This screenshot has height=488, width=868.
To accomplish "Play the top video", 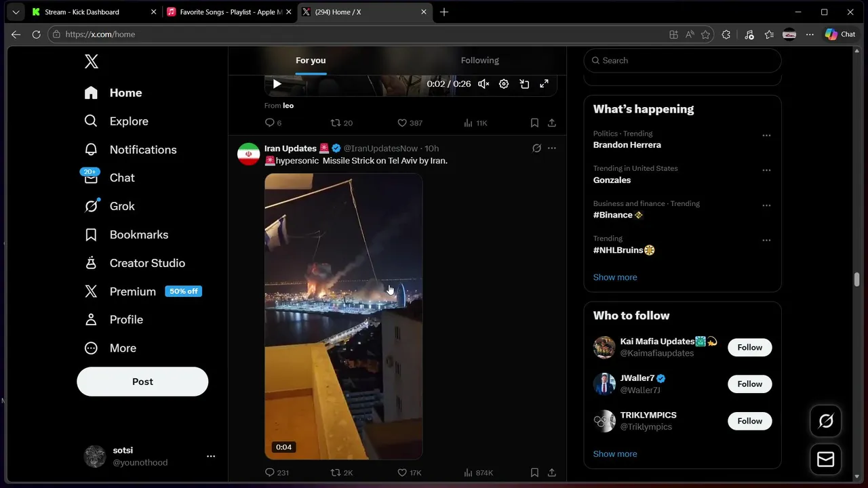I will pyautogui.click(x=277, y=84).
